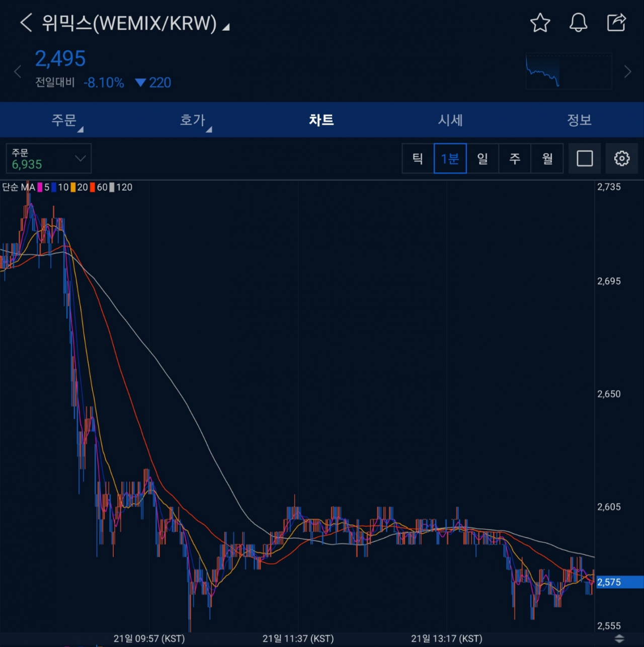Tap the MA 20 orange legend swatch

[x=73, y=187]
